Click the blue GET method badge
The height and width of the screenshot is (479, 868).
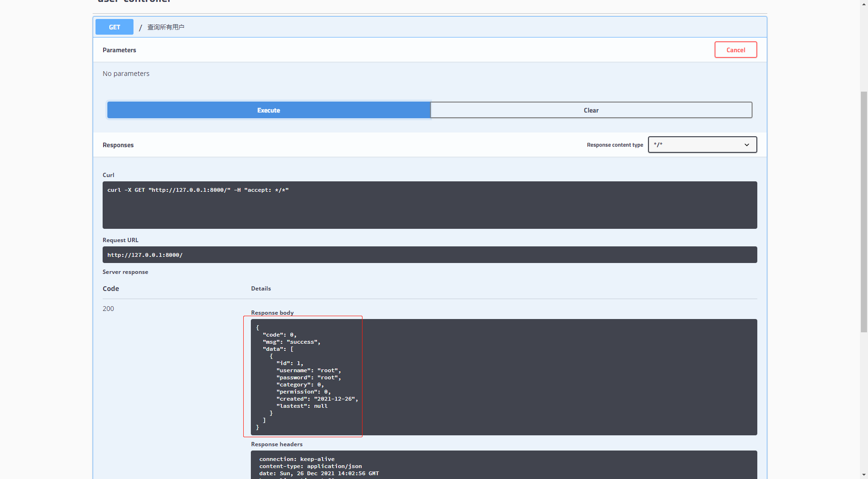pos(114,27)
